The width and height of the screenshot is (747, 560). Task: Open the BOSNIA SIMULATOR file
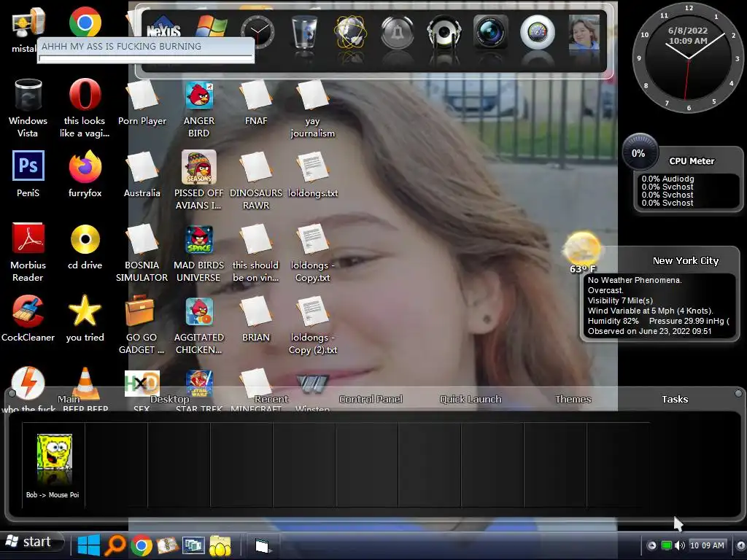coord(142,239)
